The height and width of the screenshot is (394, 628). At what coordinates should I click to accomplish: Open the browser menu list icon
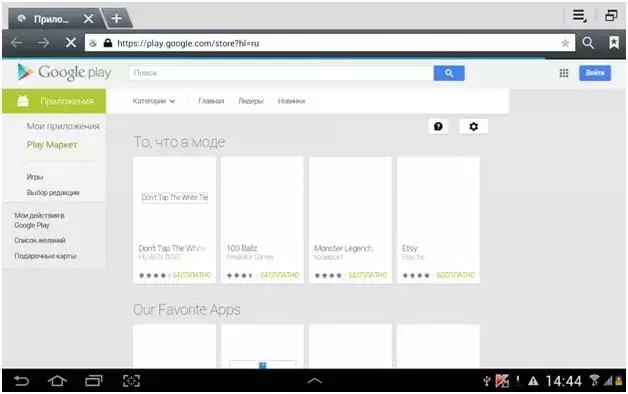point(580,16)
